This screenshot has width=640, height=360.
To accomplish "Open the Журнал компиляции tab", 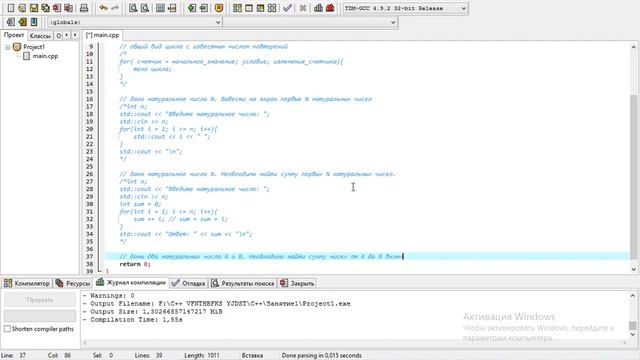I will pos(131,282).
